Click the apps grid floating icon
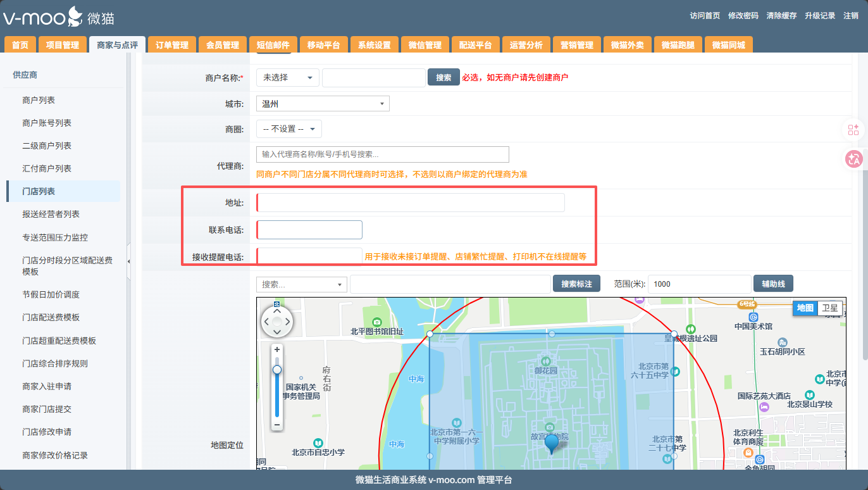Image resolution: width=868 pixels, height=490 pixels. [853, 130]
